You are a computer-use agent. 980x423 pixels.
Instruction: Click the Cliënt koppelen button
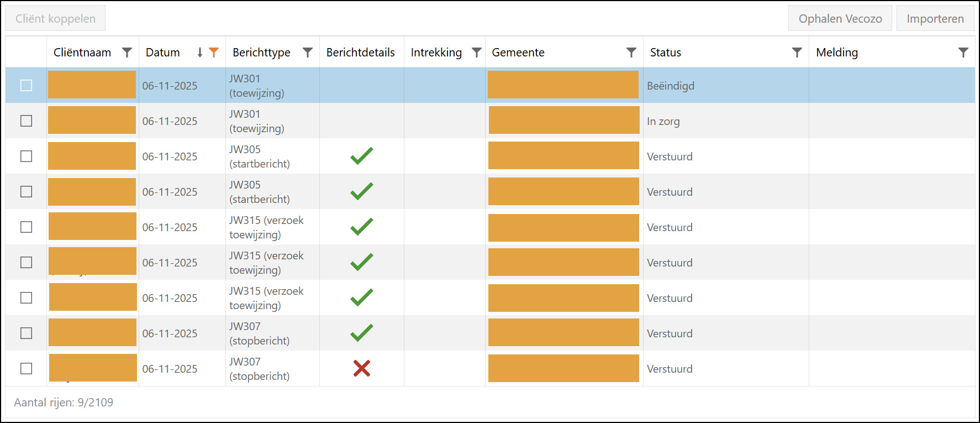[x=55, y=19]
